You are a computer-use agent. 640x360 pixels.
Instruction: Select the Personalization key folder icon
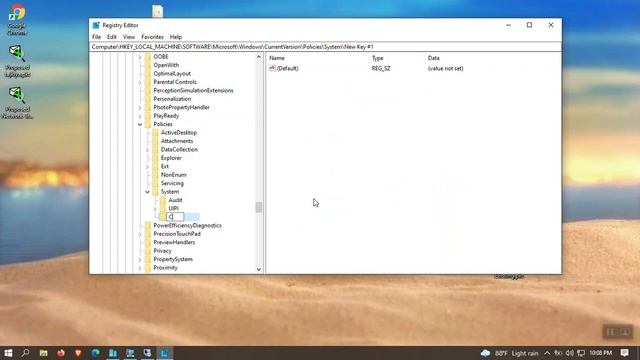coord(148,99)
